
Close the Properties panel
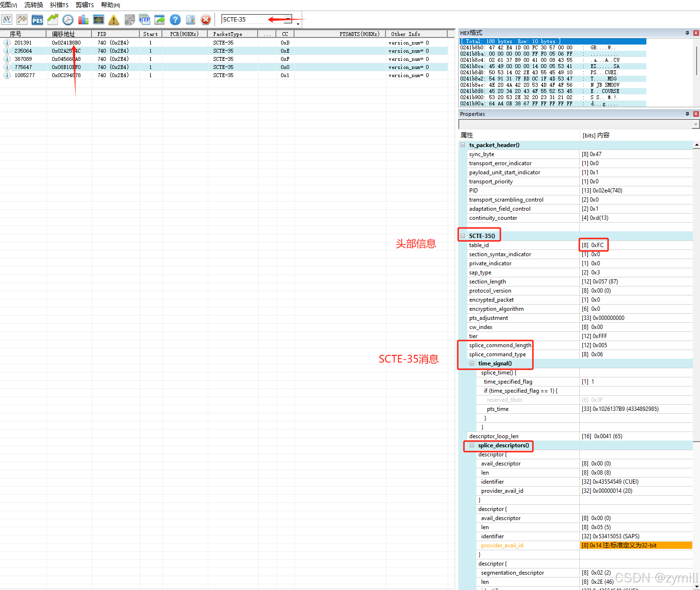tap(696, 114)
